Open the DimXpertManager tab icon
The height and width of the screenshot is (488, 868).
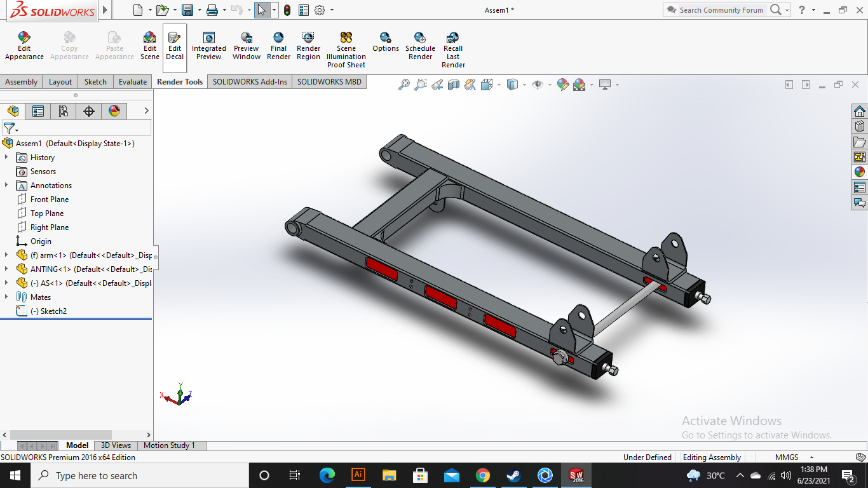click(x=89, y=111)
